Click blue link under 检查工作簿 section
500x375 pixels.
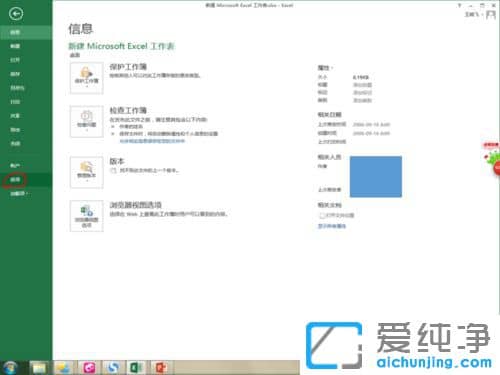coord(152,141)
